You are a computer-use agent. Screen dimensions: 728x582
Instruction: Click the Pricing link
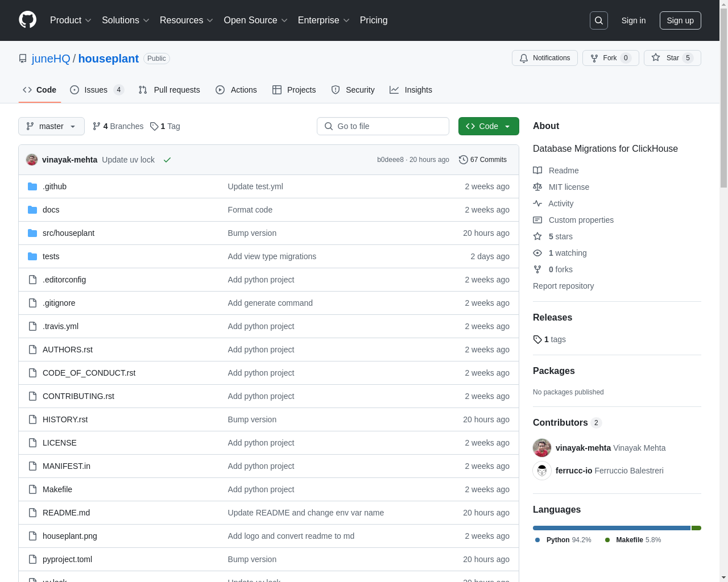pos(374,20)
